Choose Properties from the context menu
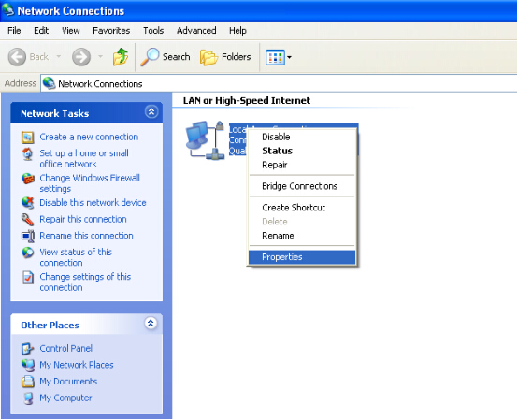 (302, 257)
